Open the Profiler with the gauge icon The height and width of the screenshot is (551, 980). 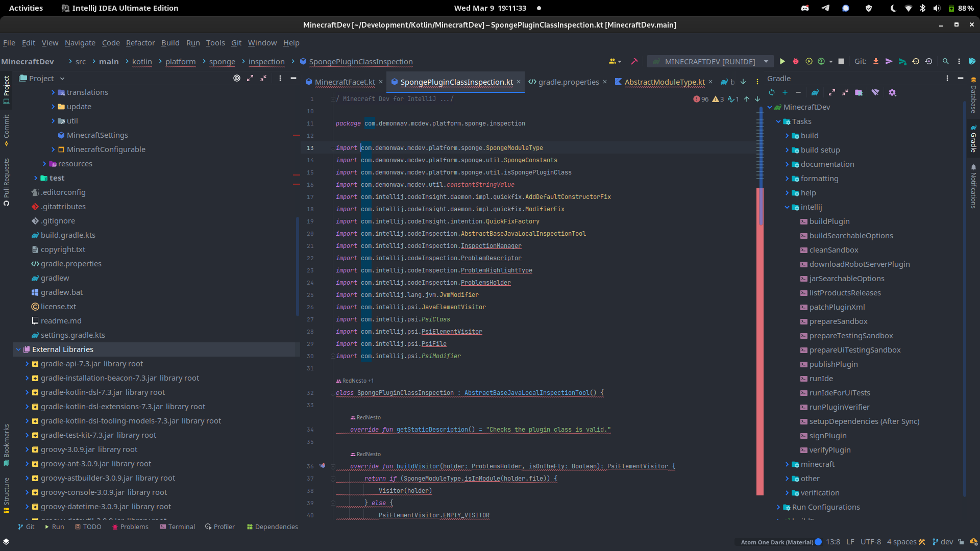822,61
